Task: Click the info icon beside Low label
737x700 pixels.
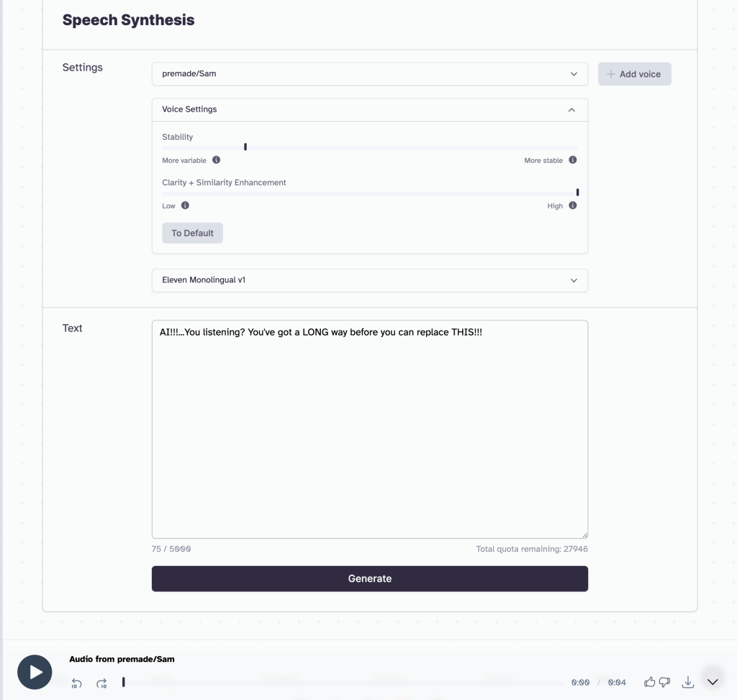Action: (185, 205)
